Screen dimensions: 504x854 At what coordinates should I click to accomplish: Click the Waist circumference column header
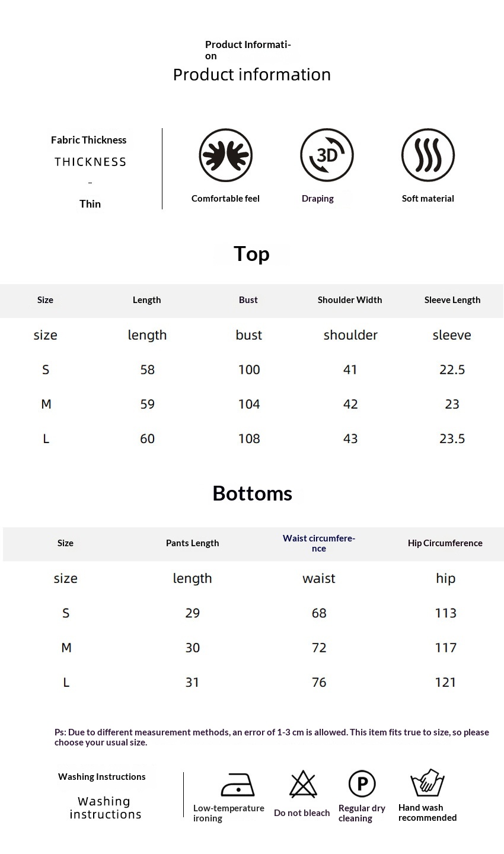coord(319,543)
